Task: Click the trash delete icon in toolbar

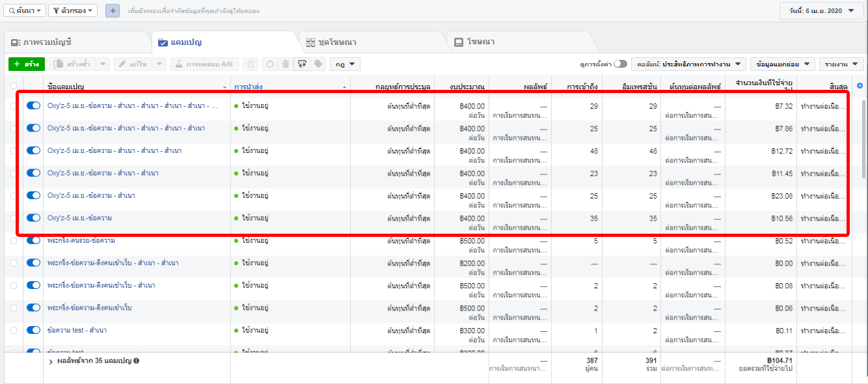Action: click(x=285, y=64)
